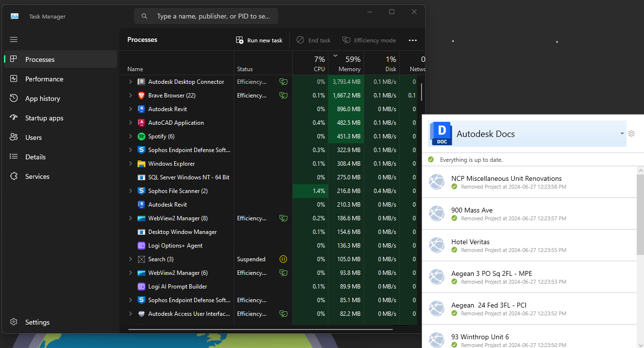Click the AutoCAD Application process icon
The image size is (644, 348).
pos(141,123)
